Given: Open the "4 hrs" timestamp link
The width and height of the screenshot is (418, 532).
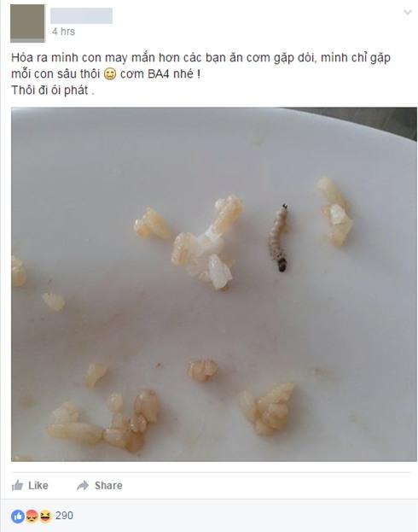Looking at the screenshot, I should pos(63,32).
